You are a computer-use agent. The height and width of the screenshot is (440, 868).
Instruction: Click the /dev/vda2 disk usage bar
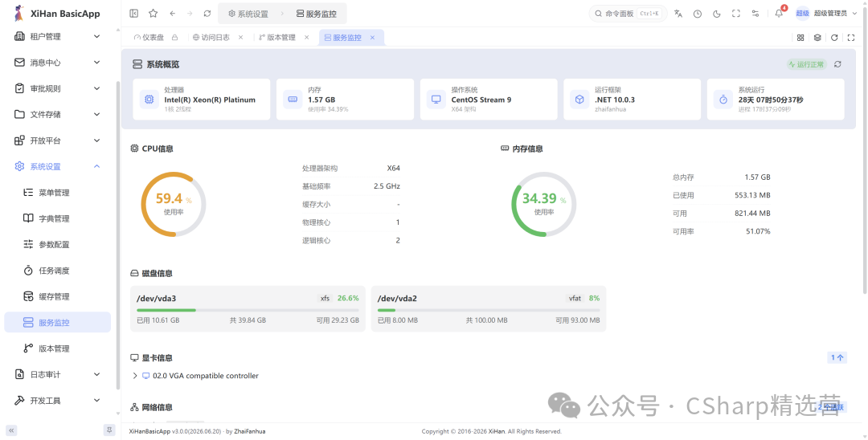coord(489,310)
